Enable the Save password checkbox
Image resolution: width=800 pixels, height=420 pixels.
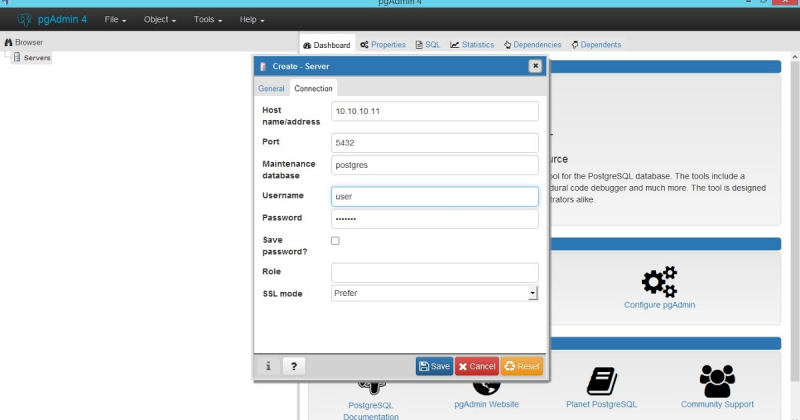pos(335,241)
